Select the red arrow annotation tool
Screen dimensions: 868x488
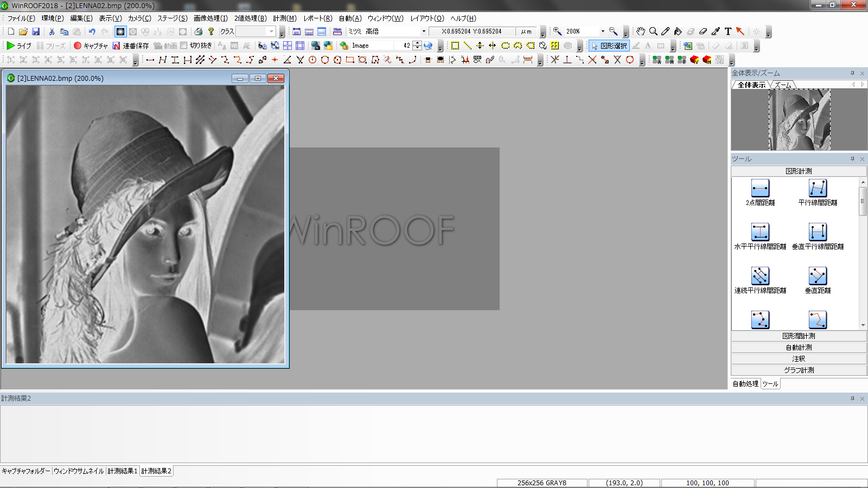pyautogui.click(x=741, y=31)
